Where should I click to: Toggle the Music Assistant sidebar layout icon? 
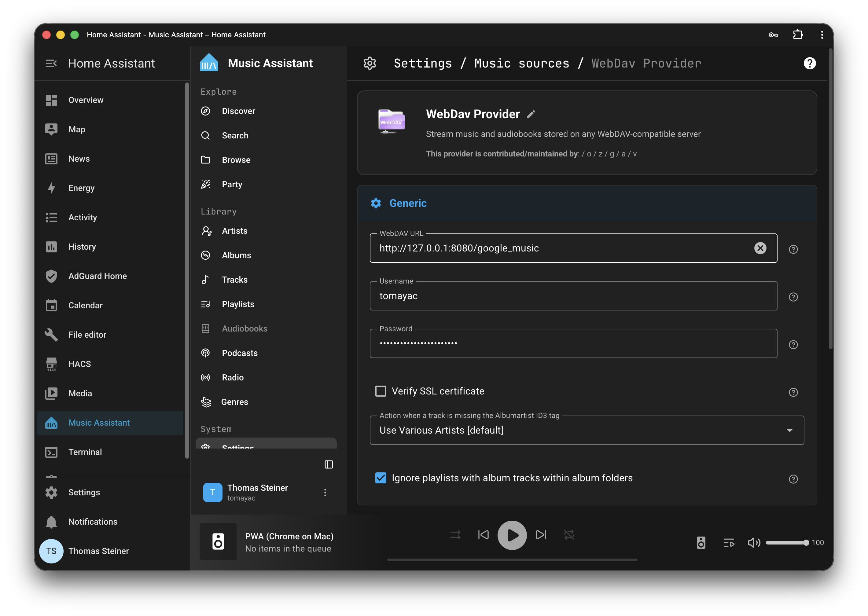click(x=329, y=464)
